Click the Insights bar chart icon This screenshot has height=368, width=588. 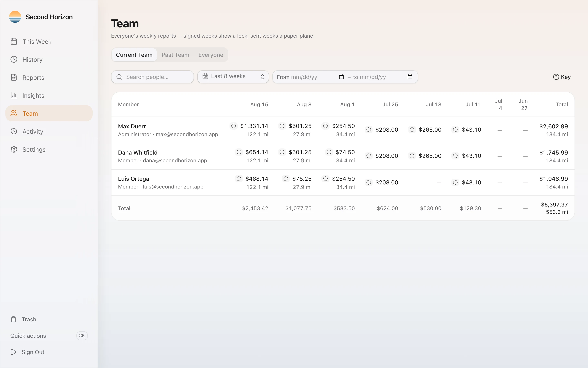point(14,95)
